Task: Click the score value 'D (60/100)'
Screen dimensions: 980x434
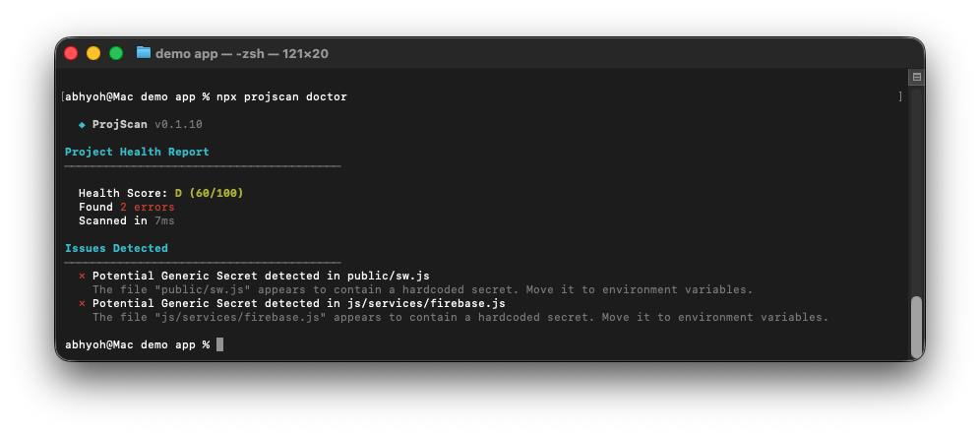Action: (209, 193)
